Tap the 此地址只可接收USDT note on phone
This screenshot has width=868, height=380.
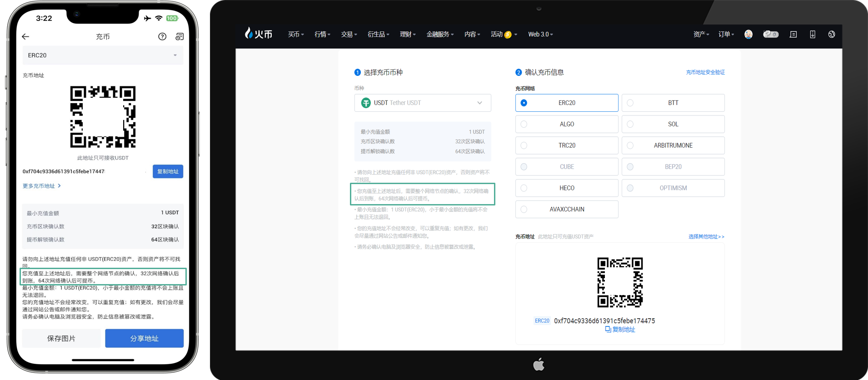coord(103,158)
